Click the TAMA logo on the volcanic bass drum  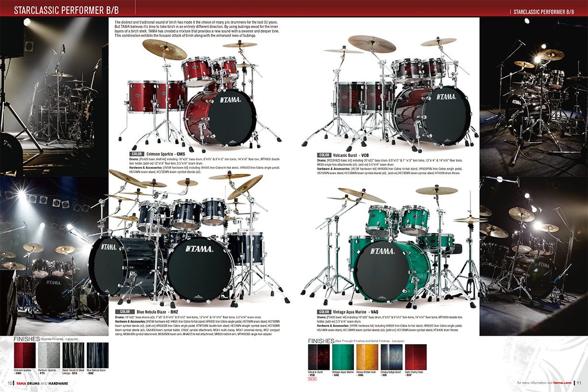[446, 97]
